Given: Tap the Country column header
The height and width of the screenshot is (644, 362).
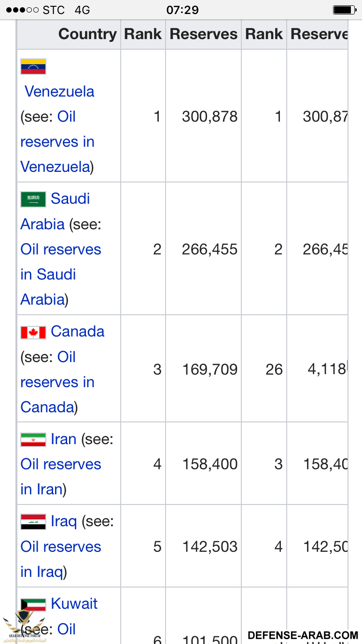Looking at the screenshot, I should (87, 34).
